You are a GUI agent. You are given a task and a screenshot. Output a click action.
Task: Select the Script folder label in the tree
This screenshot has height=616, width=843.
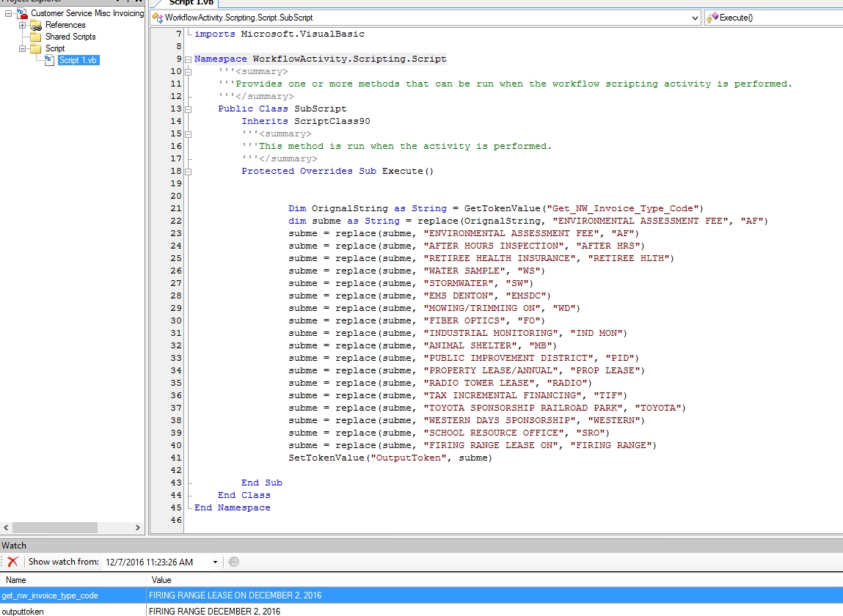tap(55, 48)
